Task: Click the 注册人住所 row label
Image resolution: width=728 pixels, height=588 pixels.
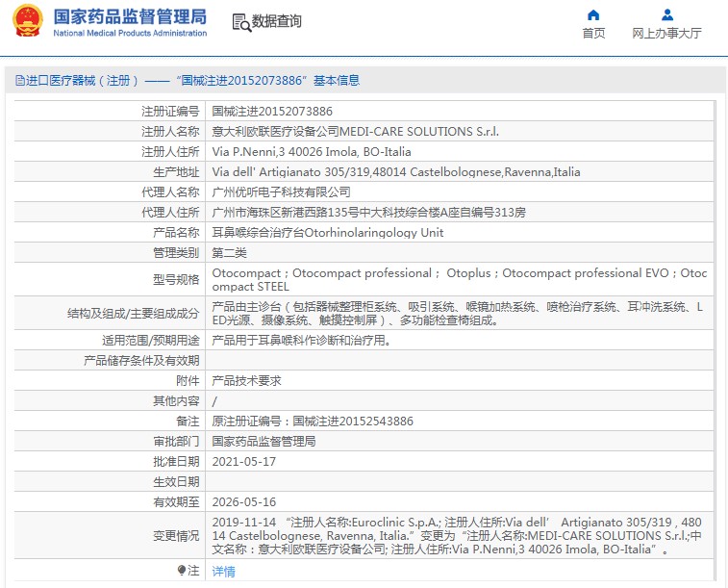Action: [x=170, y=152]
